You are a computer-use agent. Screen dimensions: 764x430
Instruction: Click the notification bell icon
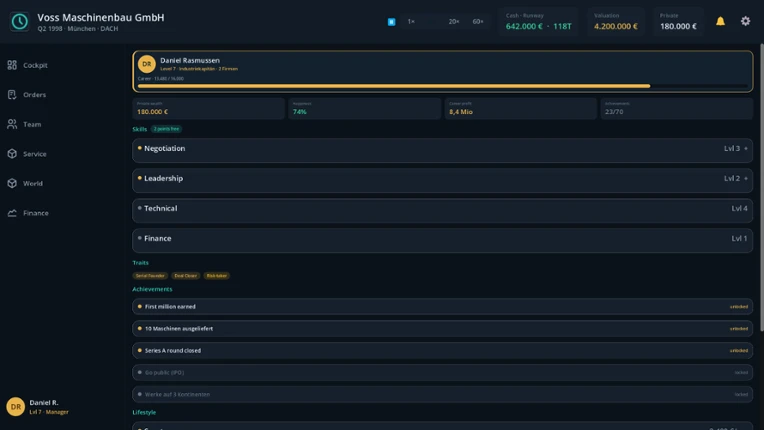point(720,21)
